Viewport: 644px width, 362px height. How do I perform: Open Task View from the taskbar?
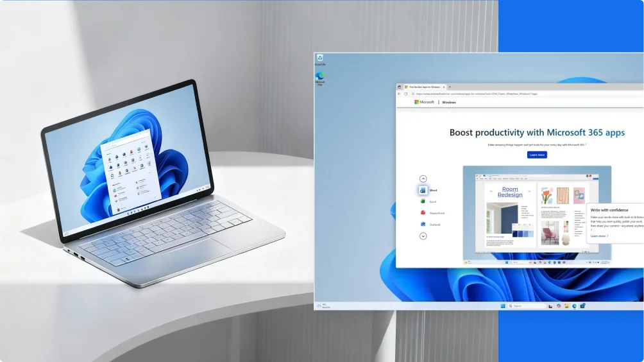click(550, 306)
